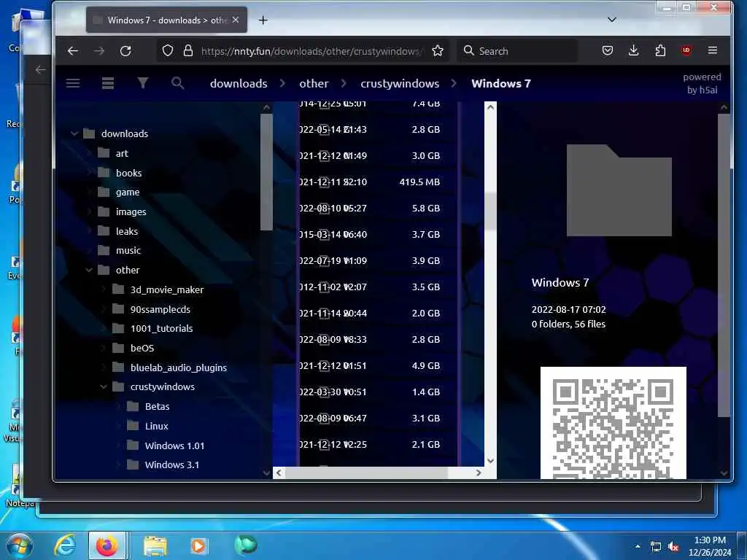747x560 pixels.
Task: Open Firefox hamburger application menu
Action: (713, 50)
